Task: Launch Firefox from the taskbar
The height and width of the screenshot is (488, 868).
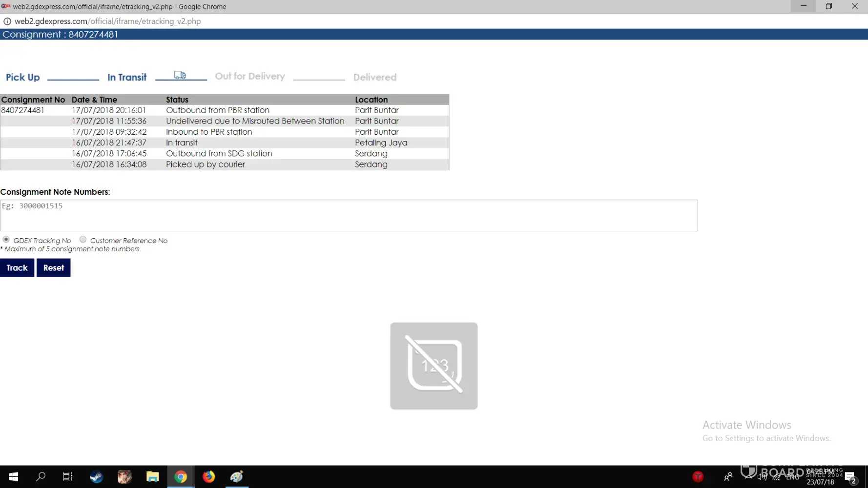Action: click(209, 477)
